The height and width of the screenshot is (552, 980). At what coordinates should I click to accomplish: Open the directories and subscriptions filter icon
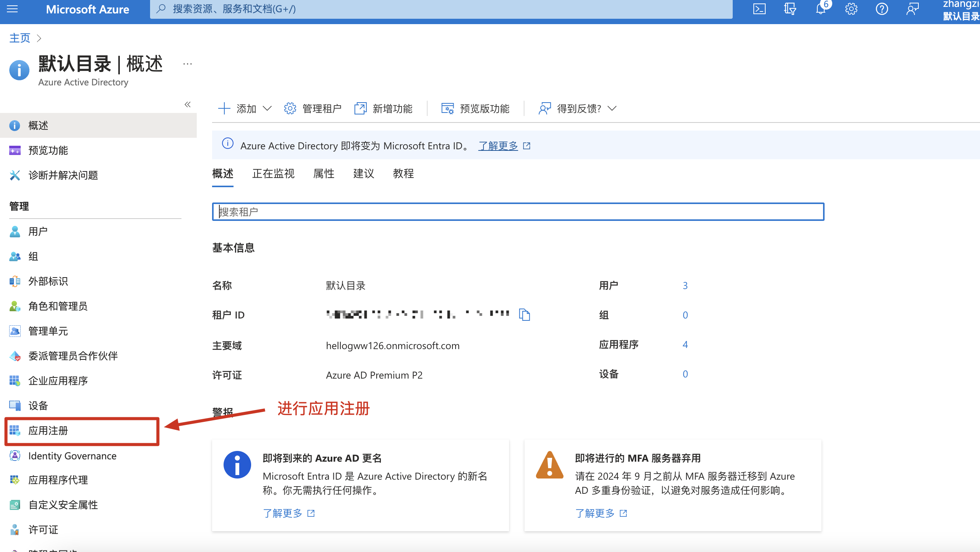click(x=790, y=9)
